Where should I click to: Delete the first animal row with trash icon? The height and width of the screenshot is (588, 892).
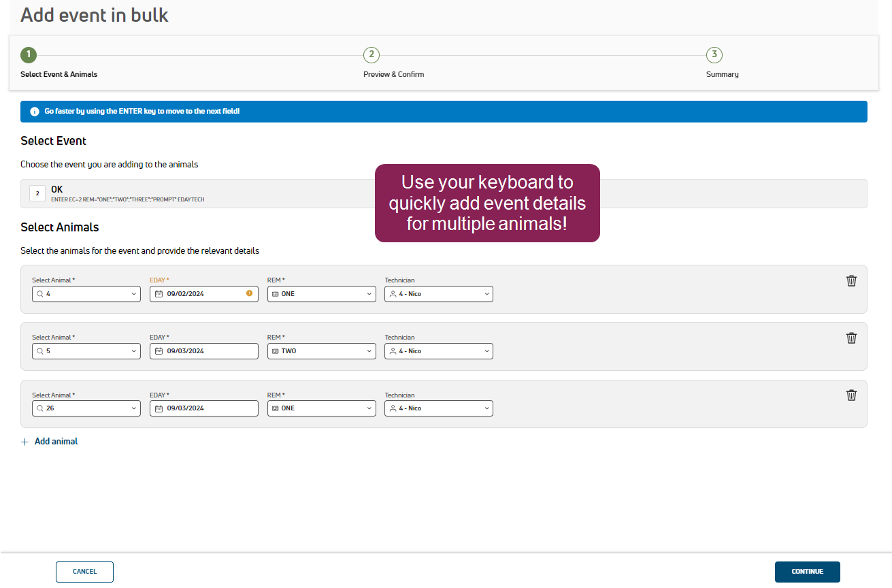tap(851, 281)
